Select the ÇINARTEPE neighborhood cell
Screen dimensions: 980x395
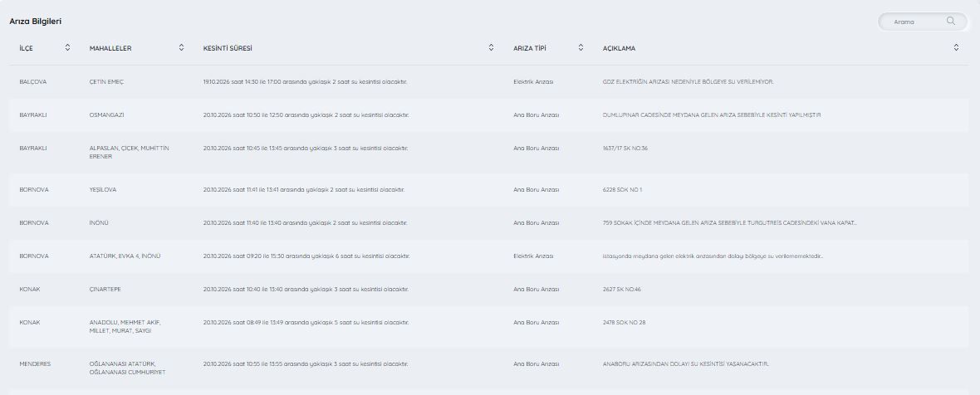[x=103, y=289]
